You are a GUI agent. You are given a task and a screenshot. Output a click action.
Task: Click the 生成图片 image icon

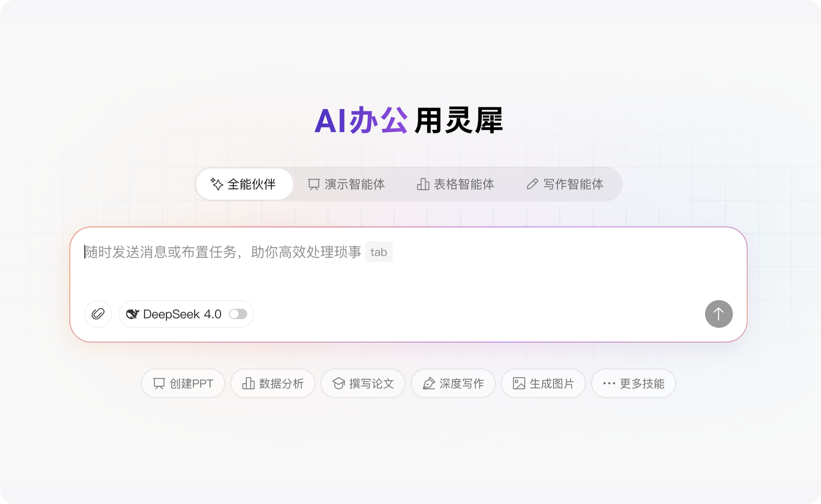(519, 383)
